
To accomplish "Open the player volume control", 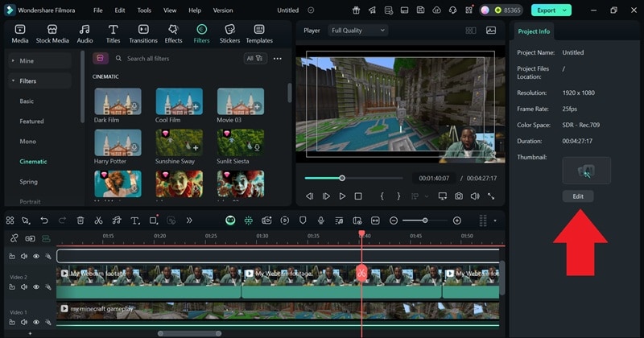I will coord(475,196).
